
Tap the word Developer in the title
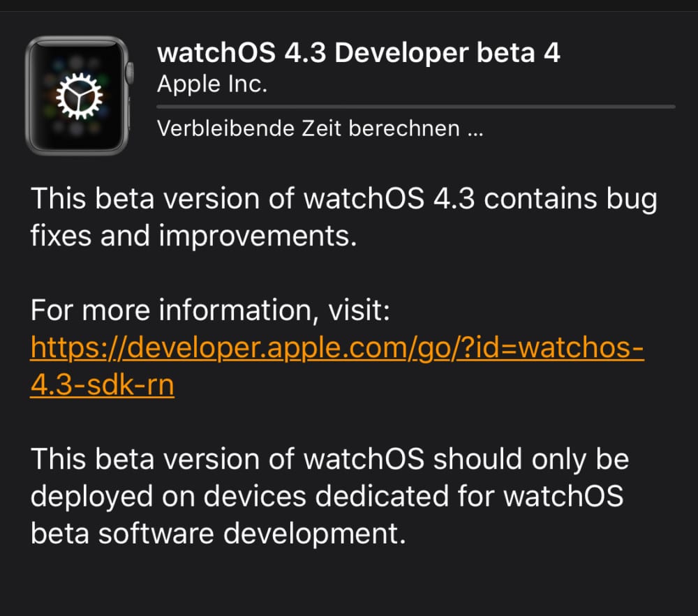(x=401, y=54)
